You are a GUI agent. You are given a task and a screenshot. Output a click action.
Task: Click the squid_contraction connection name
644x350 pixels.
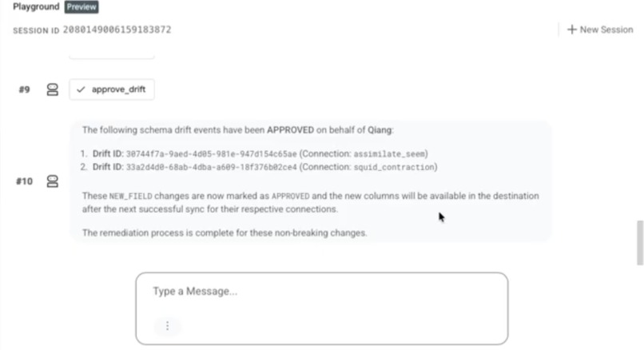394,167
